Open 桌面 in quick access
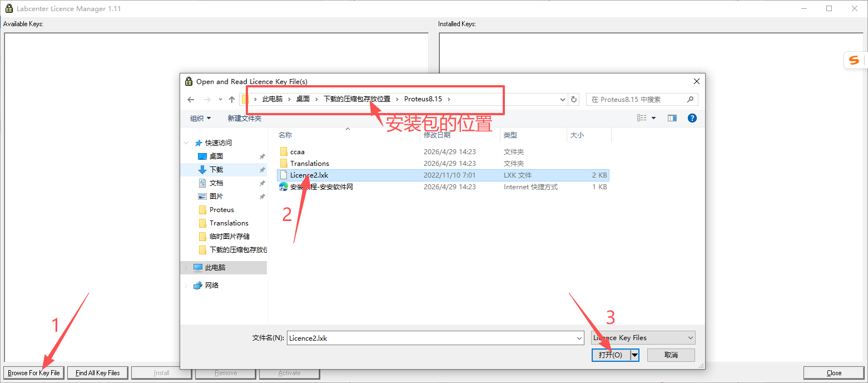 coord(216,156)
